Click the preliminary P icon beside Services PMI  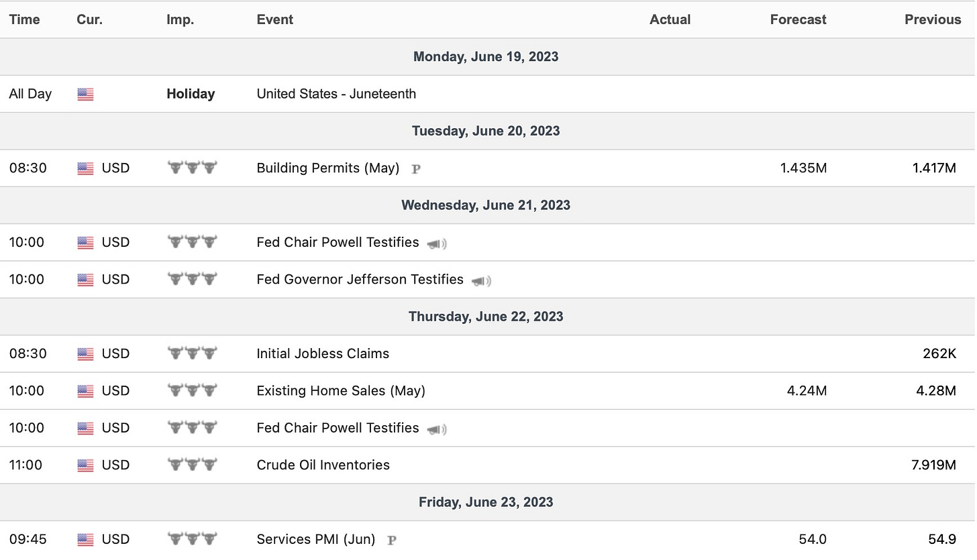[x=392, y=540]
